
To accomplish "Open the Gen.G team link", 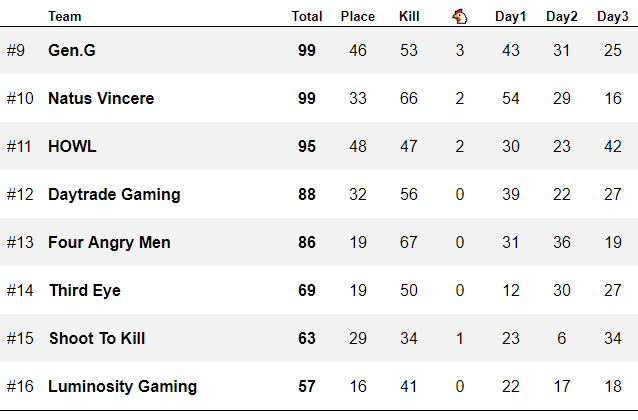I will (73, 50).
